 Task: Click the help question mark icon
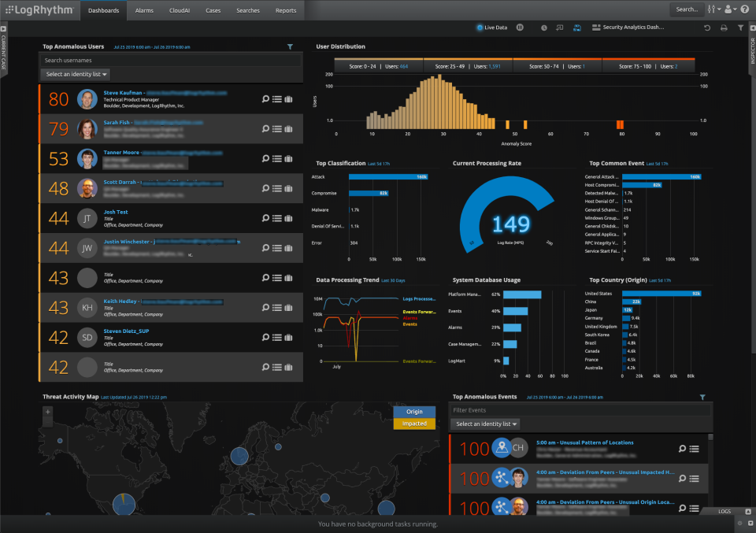pos(744,9)
